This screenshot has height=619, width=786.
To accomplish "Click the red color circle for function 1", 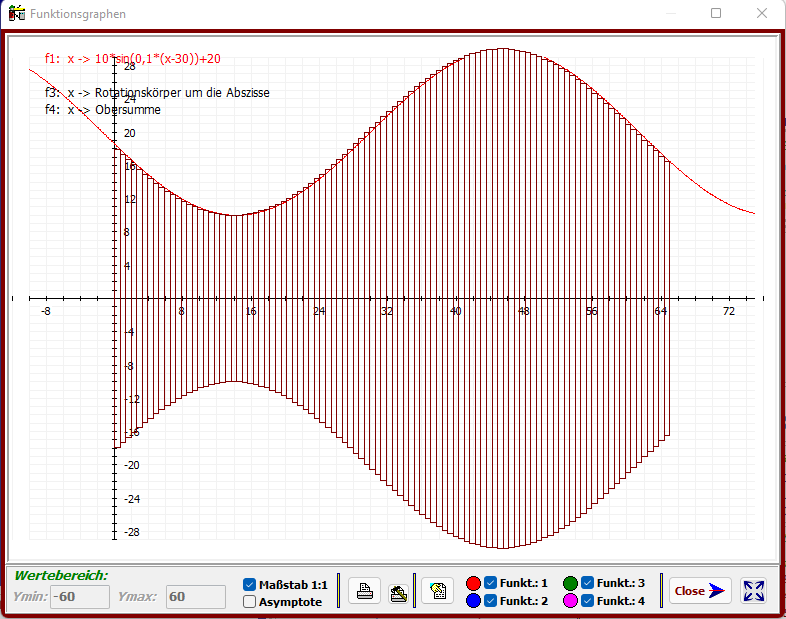I will pyautogui.click(x=473, y=583).
